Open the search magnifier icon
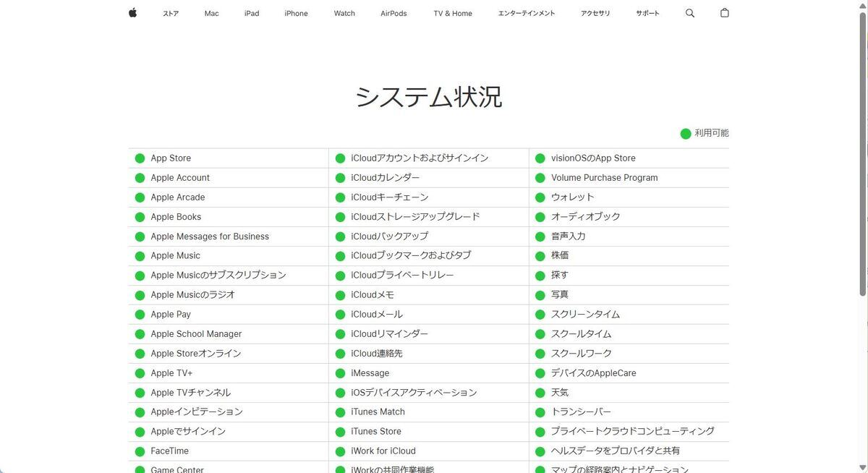868x473 pixels. 690,13
